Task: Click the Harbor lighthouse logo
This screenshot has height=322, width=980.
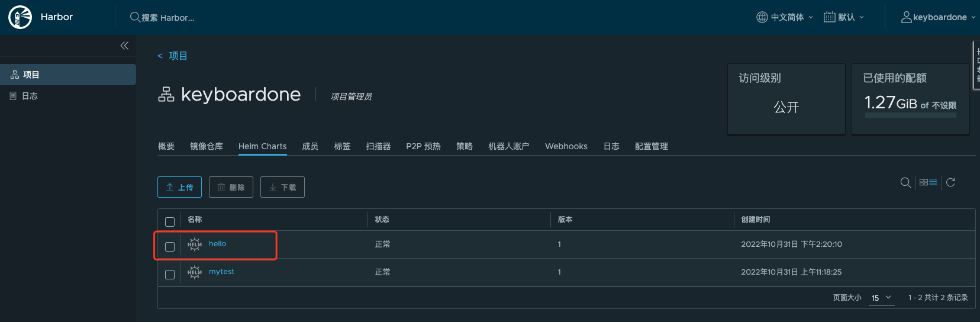Action: pyautogui.click(x=20, y=17)
